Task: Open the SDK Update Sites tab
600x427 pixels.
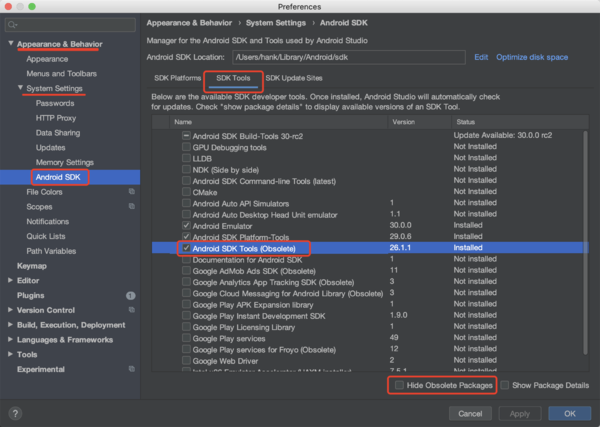Action: pyautogui.click(x=294, y=78)
